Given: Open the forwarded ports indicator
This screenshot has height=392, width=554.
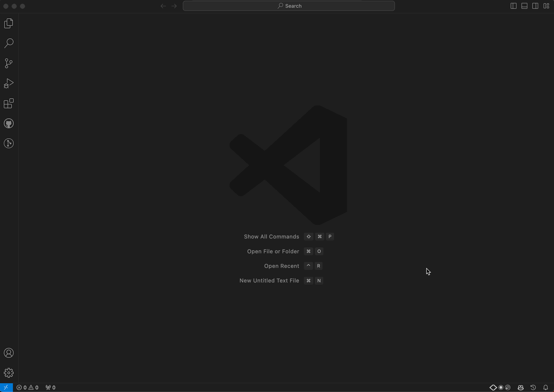Looking at the screenshot, I should coord(50,387).
